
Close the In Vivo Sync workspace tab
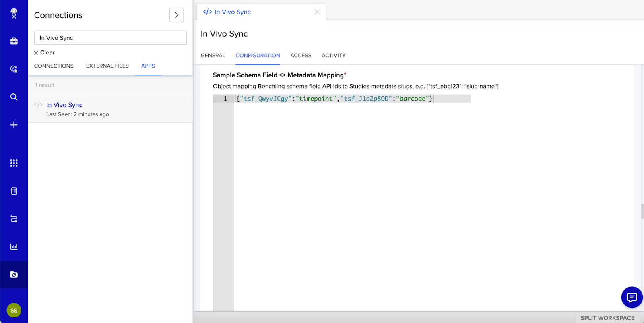pyautogui.click(x=317, y=12)
